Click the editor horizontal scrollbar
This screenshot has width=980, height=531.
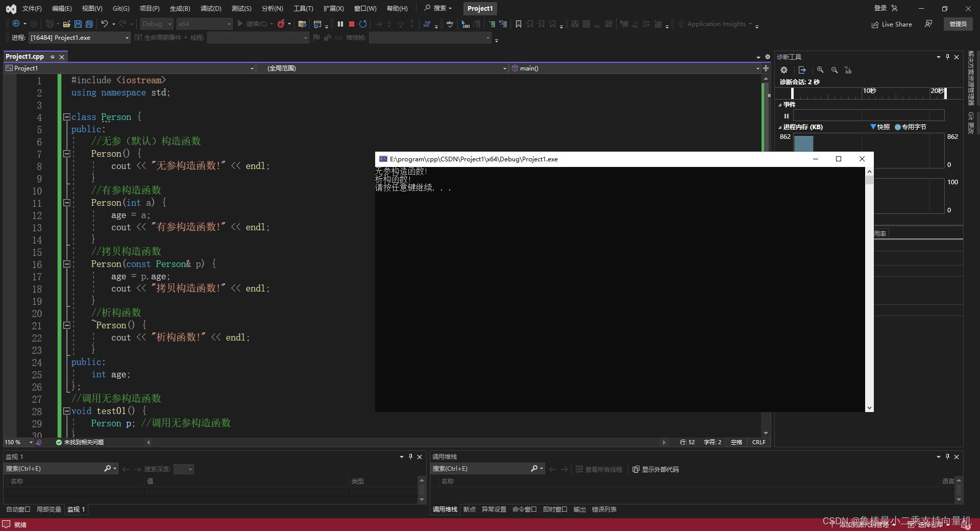406,442
